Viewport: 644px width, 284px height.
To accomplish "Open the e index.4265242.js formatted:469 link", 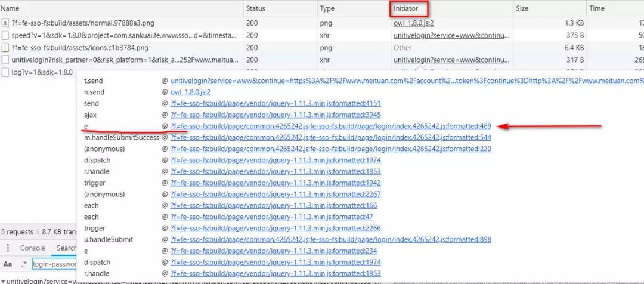I will click(x=330, y=126).
